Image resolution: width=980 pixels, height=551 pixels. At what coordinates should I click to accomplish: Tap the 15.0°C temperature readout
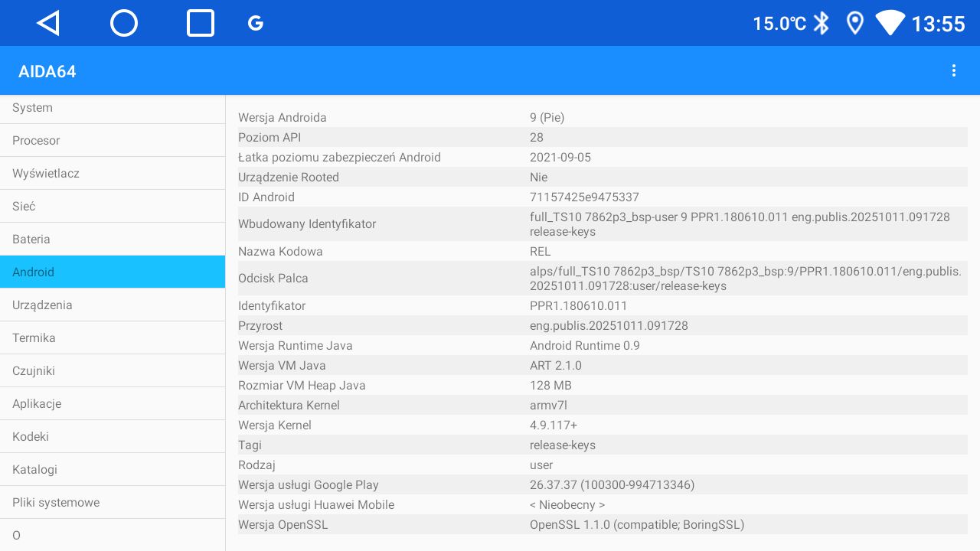(x=779, y=24)
